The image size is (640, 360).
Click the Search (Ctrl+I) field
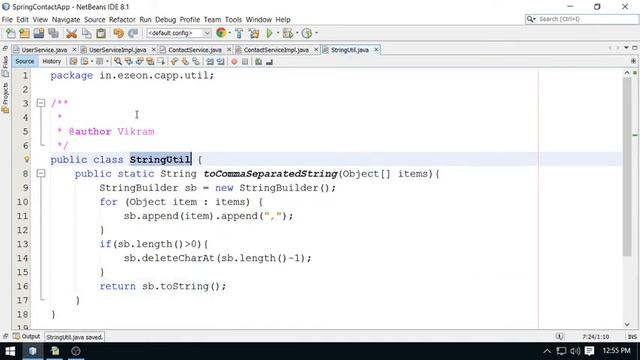[582, 19]
